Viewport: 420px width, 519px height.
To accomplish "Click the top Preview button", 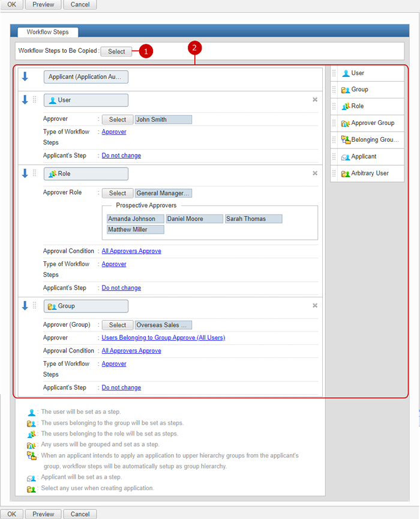I will [x=43, y=5].
